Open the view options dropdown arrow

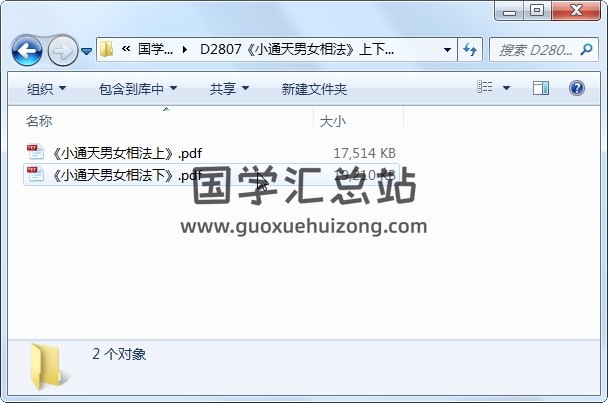506,88
